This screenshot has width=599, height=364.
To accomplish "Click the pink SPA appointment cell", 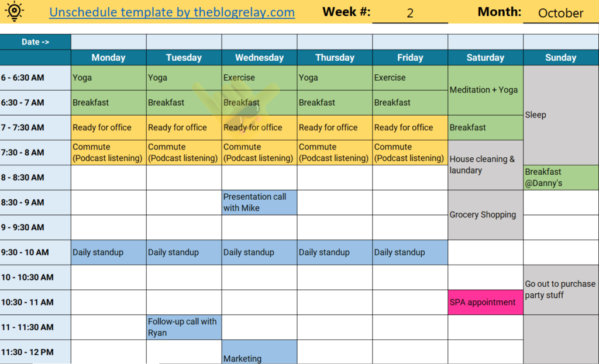I will pos(486,302).
